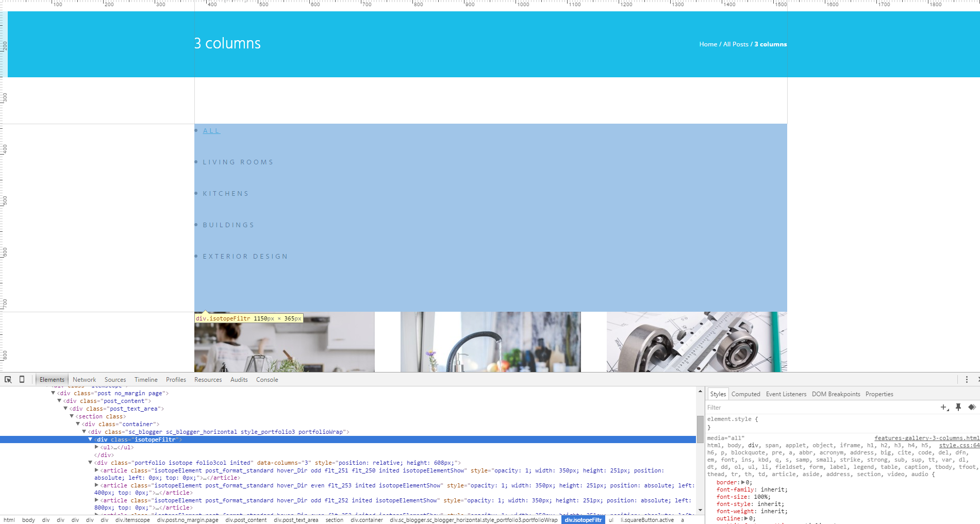The width and height of the screenshot is (980, 524).
Task: Toggle the device mode icon
Action: (x=22, y=380)
